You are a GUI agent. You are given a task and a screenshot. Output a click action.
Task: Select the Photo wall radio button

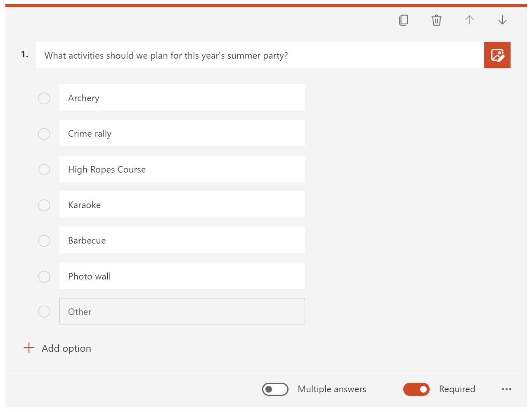[x=44, y=277]
